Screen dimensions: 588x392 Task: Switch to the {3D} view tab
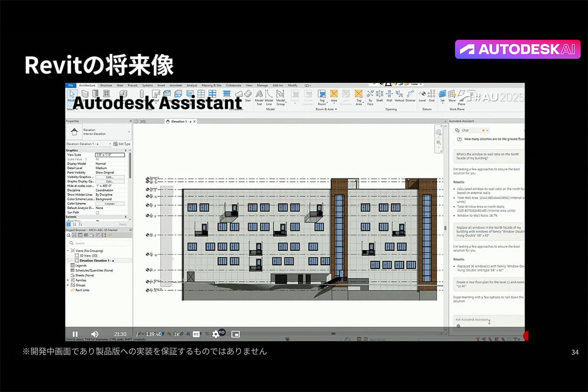click(x=143, y=121)
